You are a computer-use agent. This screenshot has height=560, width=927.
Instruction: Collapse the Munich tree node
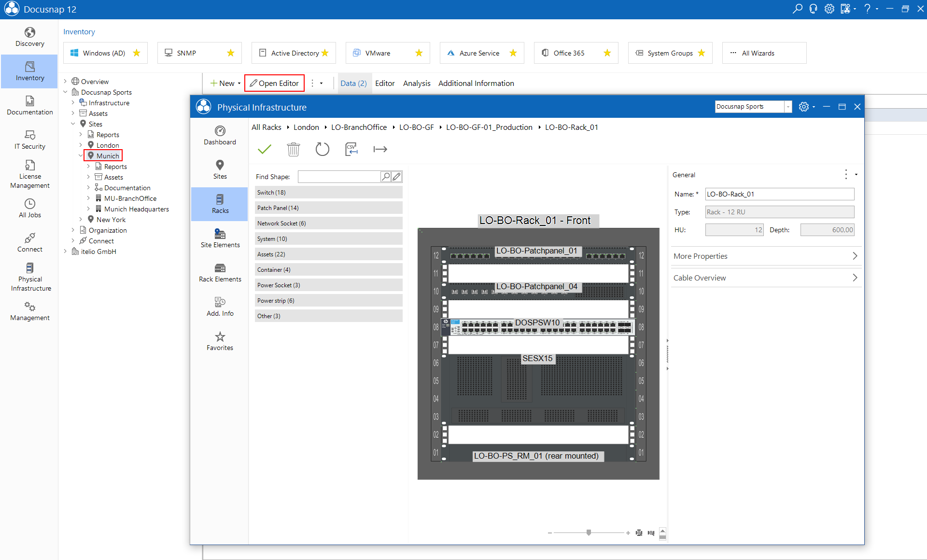pos(81,156)
